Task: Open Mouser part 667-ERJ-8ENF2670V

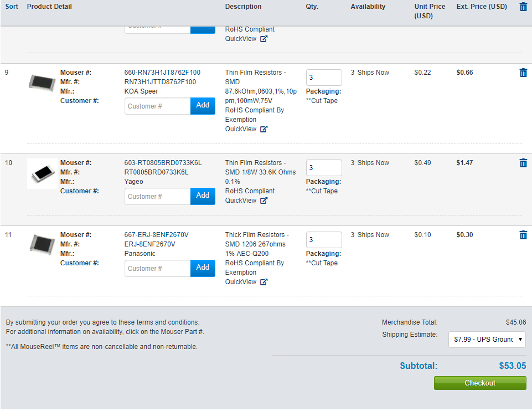Action: coord(156,235)
